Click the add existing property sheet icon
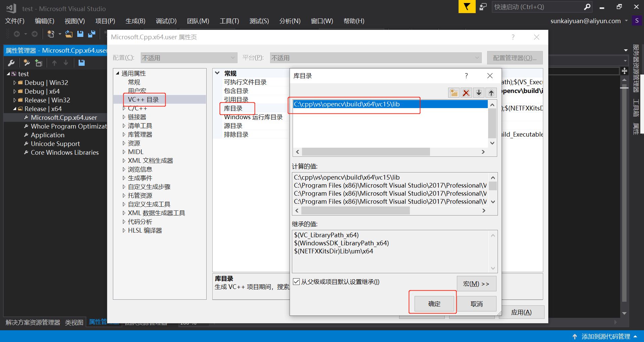This screenshot has width=644, height=342. (39, 63)
